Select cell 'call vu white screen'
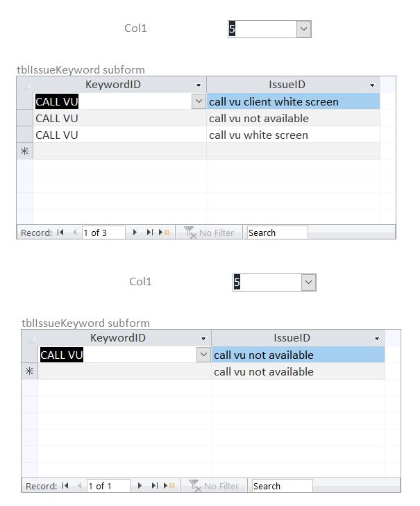The height and width of the screenshot is (506, 420). point(293,135)
